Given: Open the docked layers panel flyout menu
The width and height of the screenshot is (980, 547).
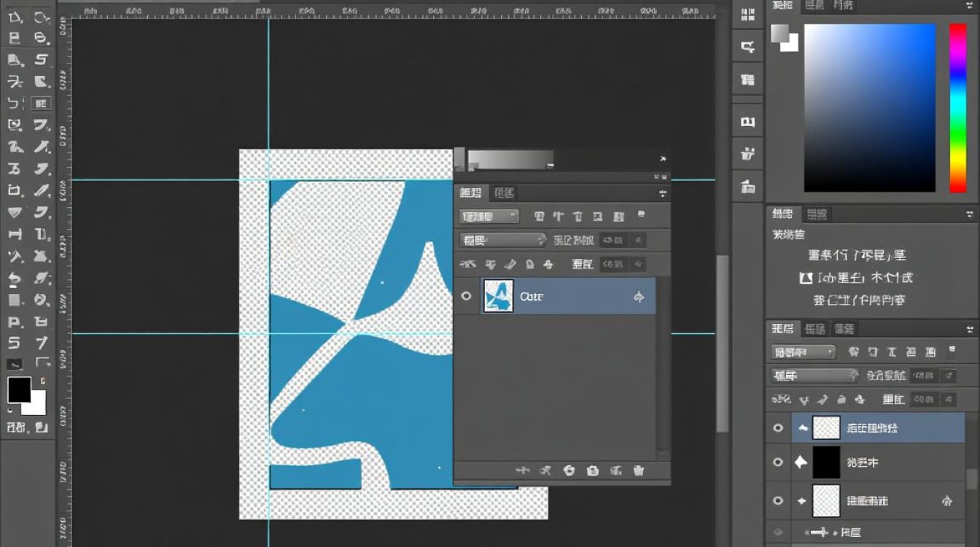Looking at the screenshot, I should pyautogui.click(x=970, y=329).
